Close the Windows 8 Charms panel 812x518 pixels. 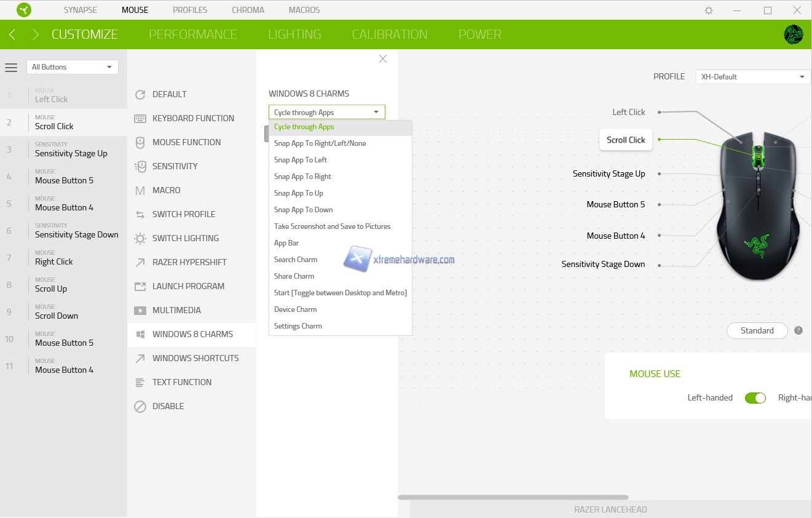[383, 59]
